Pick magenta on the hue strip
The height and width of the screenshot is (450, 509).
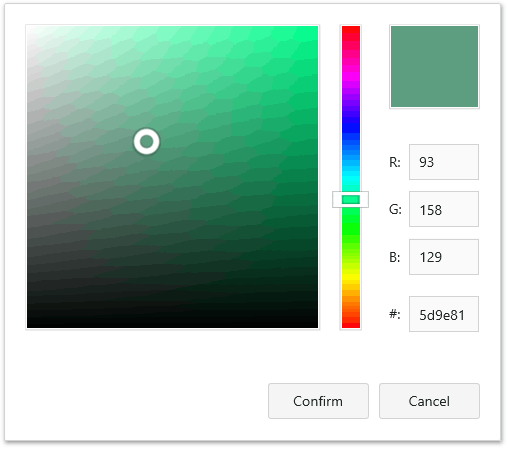(351, 75)
